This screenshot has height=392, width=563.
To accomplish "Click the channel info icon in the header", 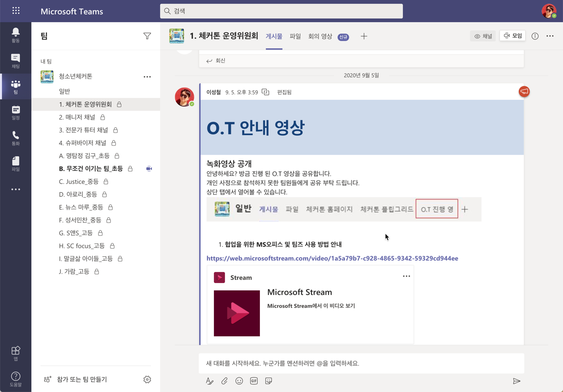I will (x=535, y=36).
